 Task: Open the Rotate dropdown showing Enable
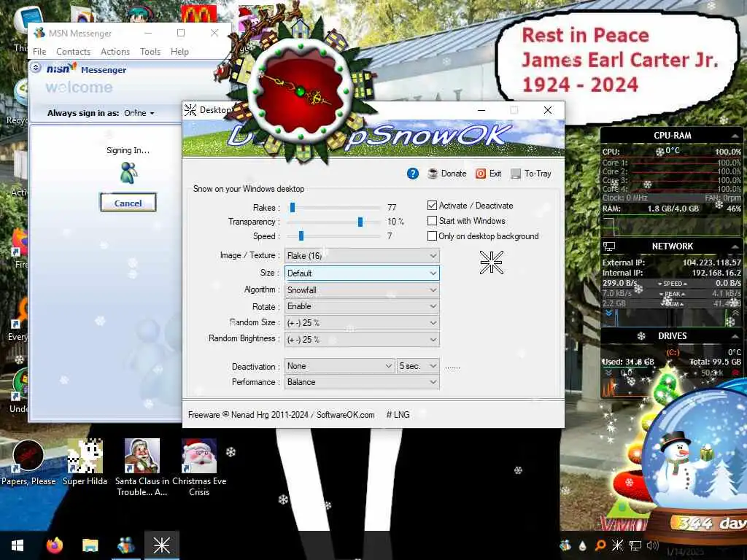point(362,306)
